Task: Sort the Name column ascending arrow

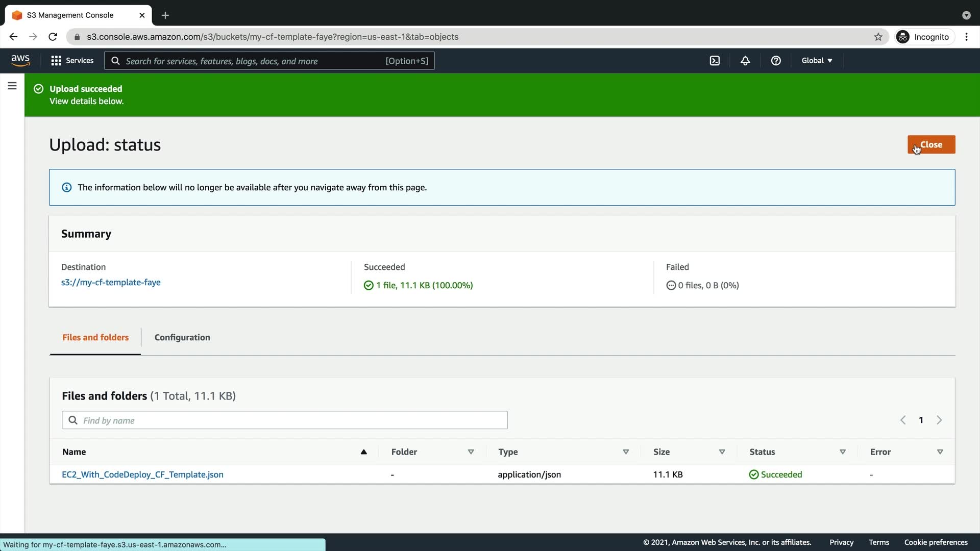Action: [363, 452]
